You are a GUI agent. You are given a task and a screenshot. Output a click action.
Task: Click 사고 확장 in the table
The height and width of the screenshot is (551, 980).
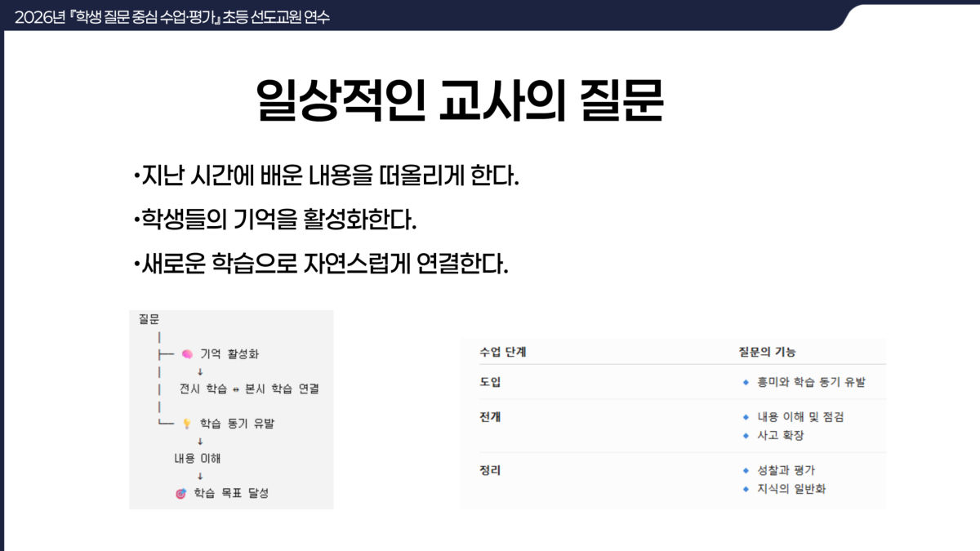[781, 435]
